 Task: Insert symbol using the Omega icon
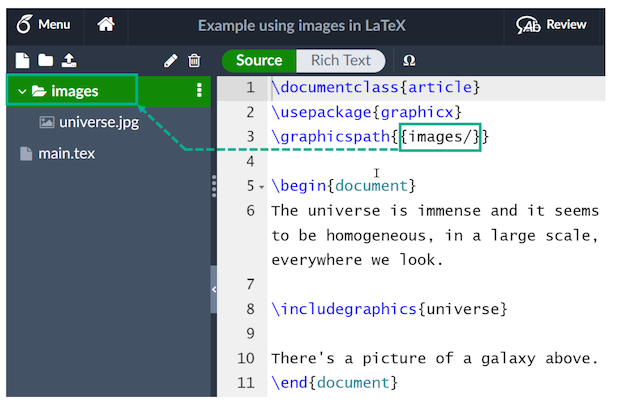(409, 60)
